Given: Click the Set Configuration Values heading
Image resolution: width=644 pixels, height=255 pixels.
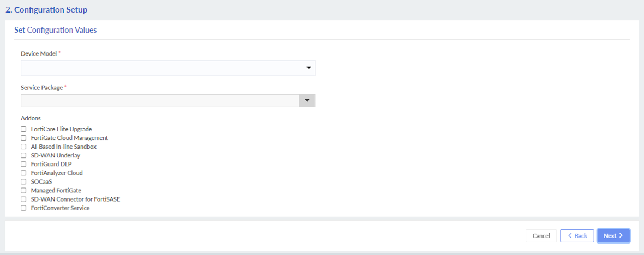Looking at the screenshot, I should tap(55, 30).
